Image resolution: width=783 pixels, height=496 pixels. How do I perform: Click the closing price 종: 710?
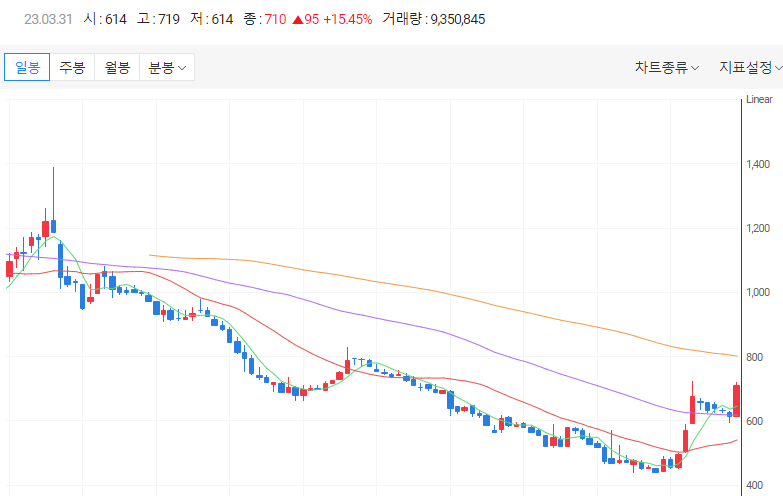[265, 19]
